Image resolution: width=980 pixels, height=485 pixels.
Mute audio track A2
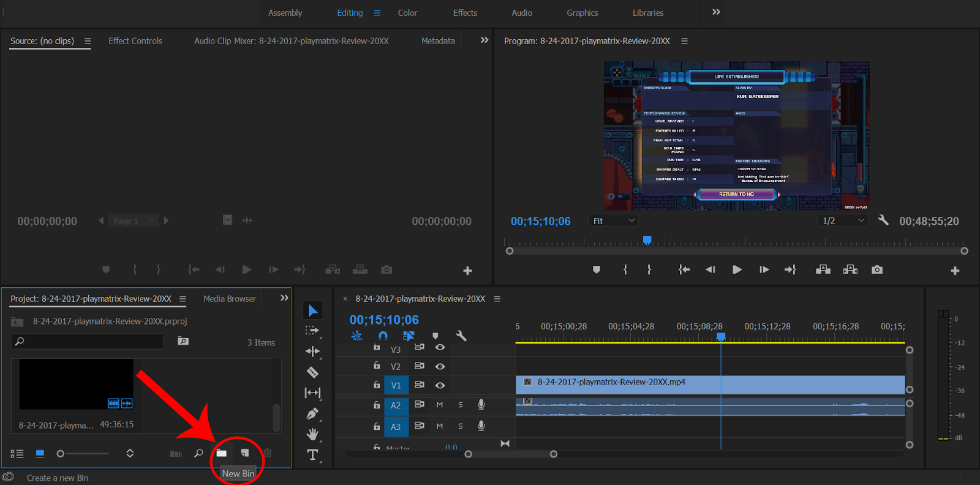click(439, 405)
